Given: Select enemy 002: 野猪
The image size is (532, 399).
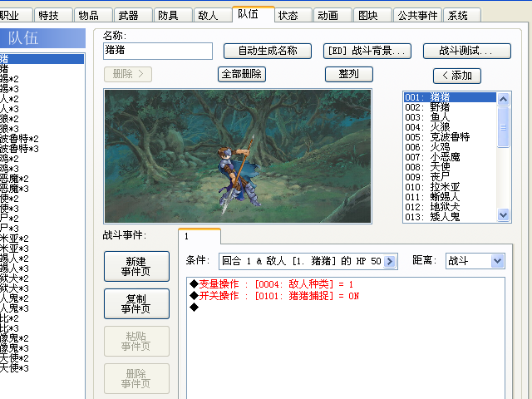Looking at the screenshot, I should [x=450, y=107].
